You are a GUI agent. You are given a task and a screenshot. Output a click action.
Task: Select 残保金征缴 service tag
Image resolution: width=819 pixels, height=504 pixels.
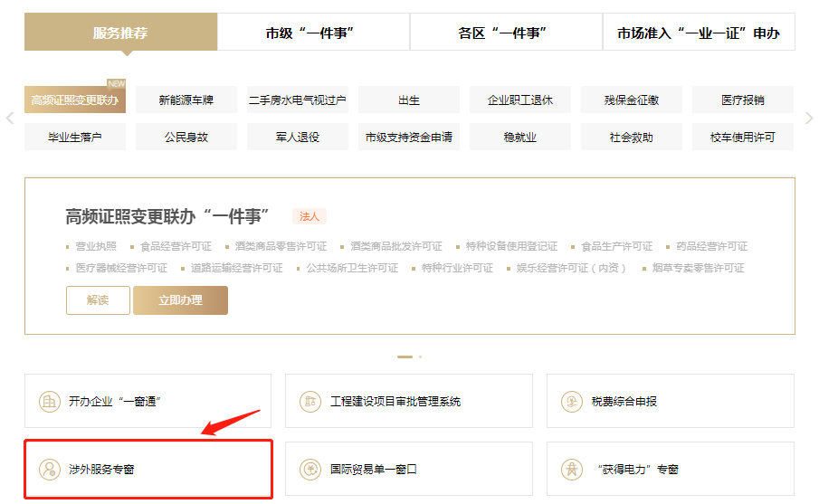[631, 100]
